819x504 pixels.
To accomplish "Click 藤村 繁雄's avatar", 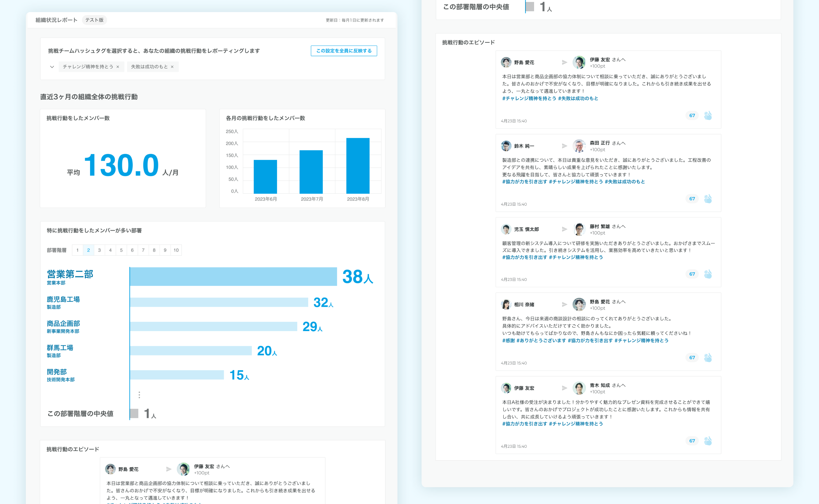I will point(579,229).
